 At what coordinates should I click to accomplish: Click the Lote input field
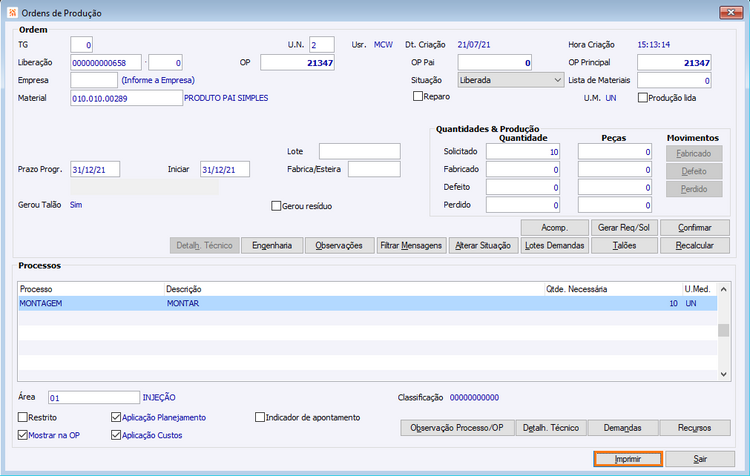pos(360,151)
